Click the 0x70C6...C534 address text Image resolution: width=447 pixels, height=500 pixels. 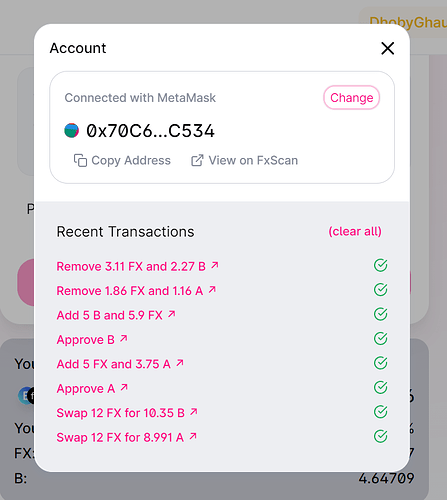pos(150,130)
